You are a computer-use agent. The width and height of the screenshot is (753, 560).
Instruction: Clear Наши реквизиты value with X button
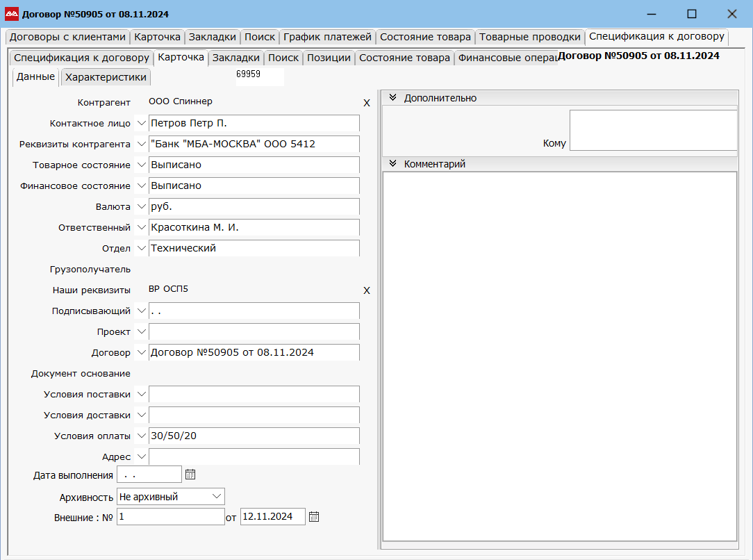(x=366, y=290)
